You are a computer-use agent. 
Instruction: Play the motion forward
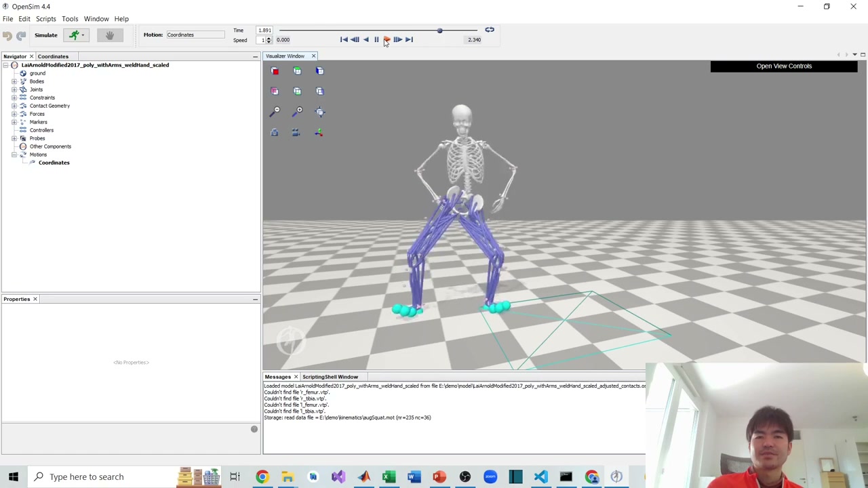click(387, 40)
